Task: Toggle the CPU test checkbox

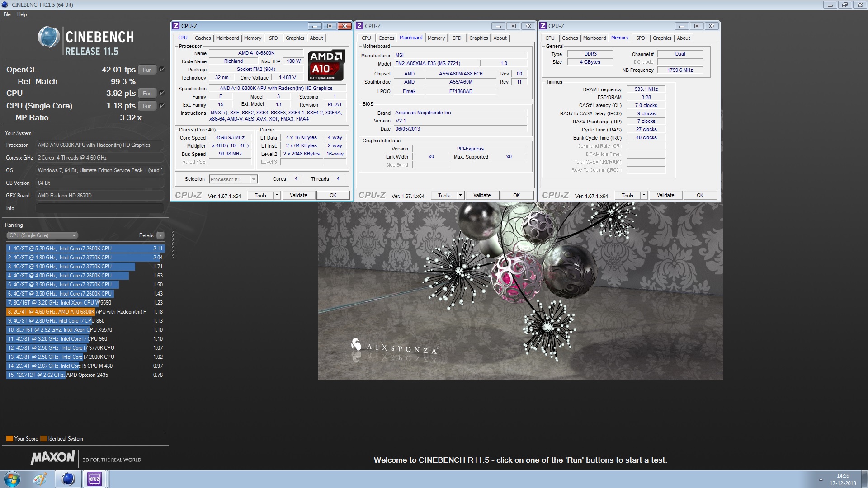Action: (162, 93)
